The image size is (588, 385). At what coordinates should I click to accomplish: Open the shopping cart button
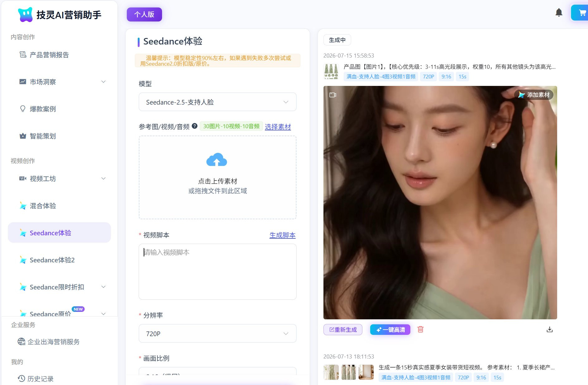[x=580, y=13]
